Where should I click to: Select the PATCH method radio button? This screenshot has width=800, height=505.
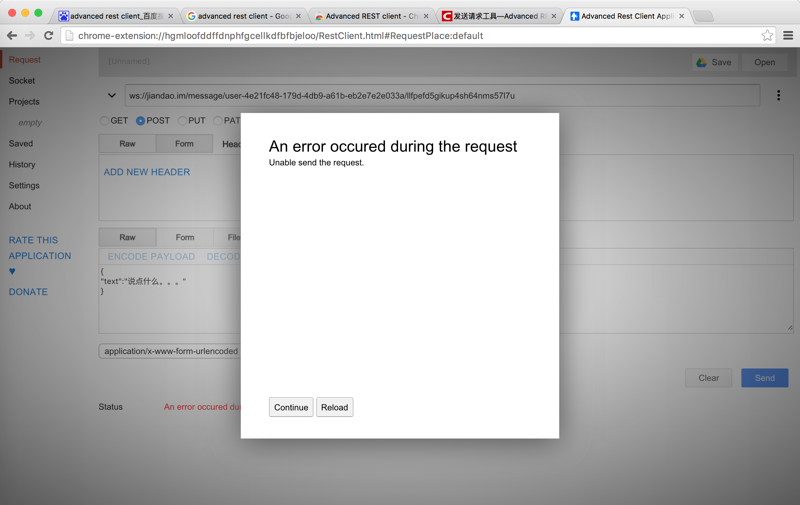tap(218, 121)
